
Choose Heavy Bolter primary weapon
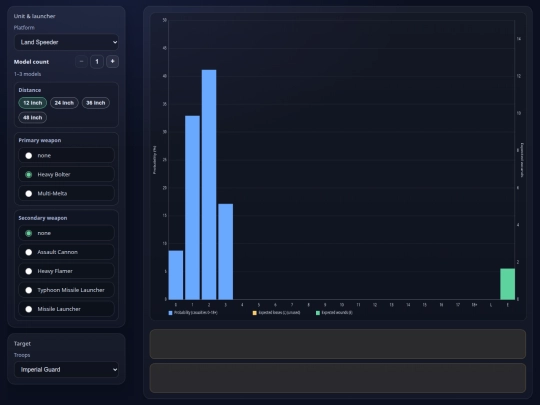click(66, 175)
